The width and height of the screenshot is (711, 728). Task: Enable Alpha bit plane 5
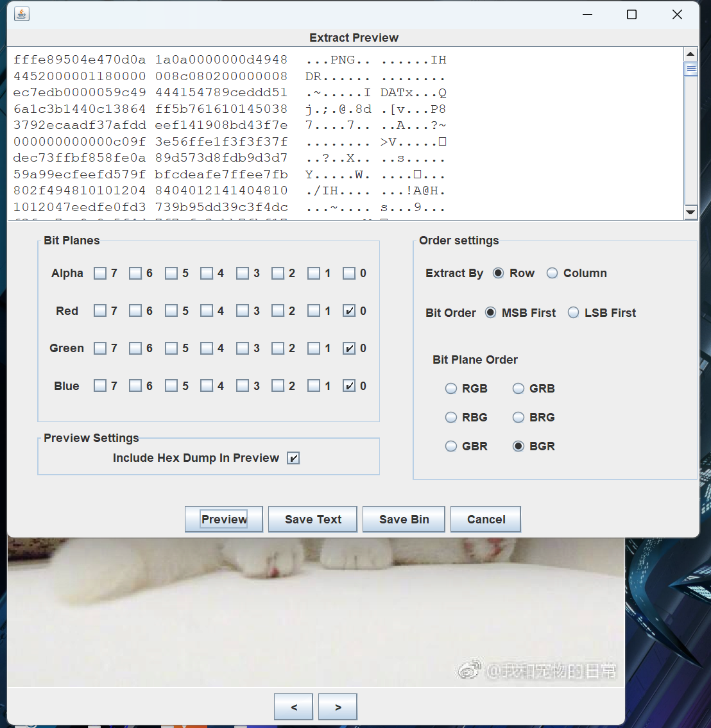(171, 273)
